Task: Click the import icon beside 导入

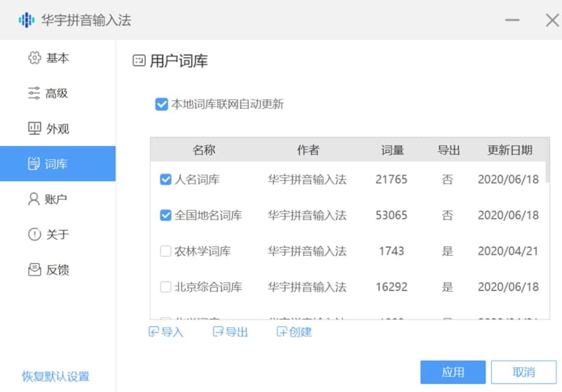Action: (155, 332)
